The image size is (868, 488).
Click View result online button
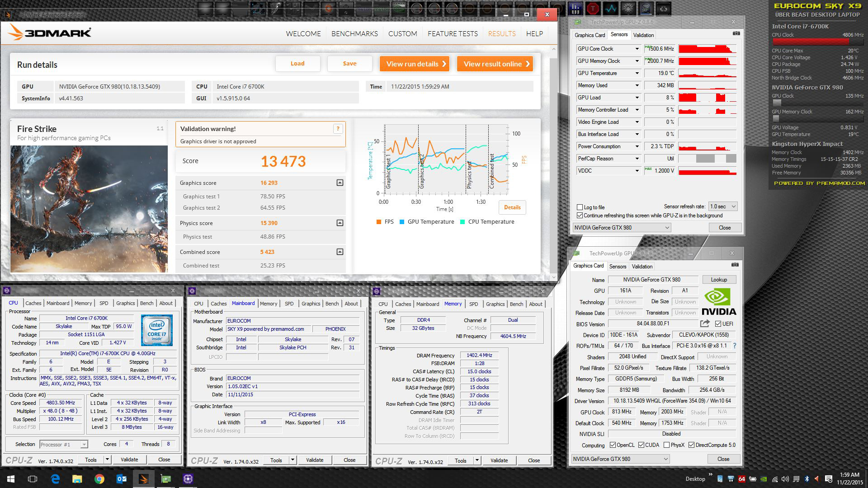[495, 64]
